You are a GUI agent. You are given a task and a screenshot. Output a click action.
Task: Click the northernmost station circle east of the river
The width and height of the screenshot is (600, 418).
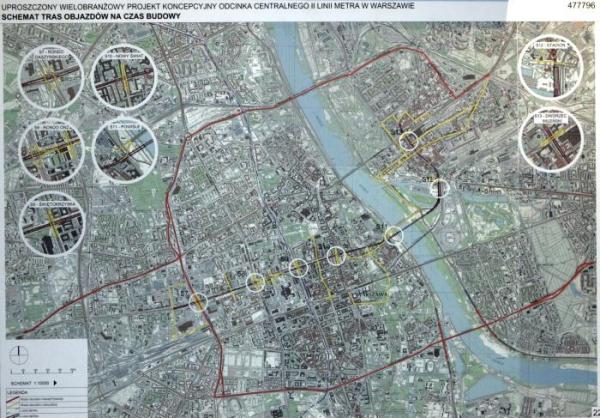407,141
